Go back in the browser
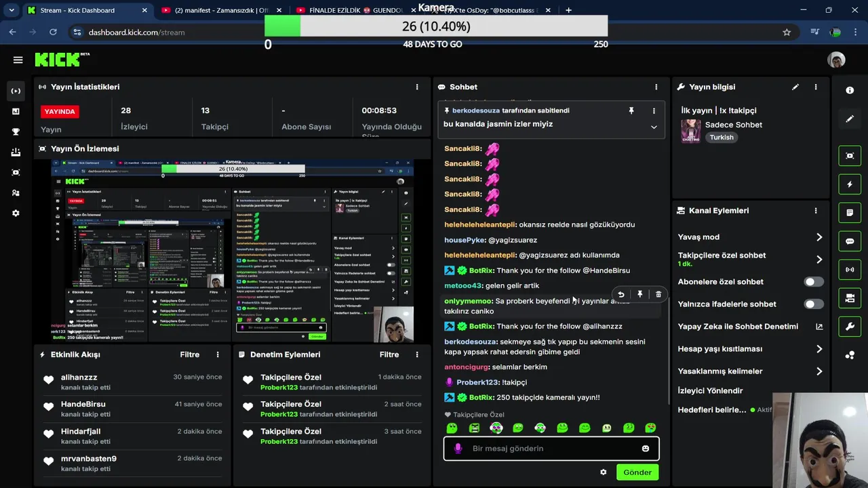Image resolution: width=868 pixels, height=488 pixels. [x=12, y=32]
